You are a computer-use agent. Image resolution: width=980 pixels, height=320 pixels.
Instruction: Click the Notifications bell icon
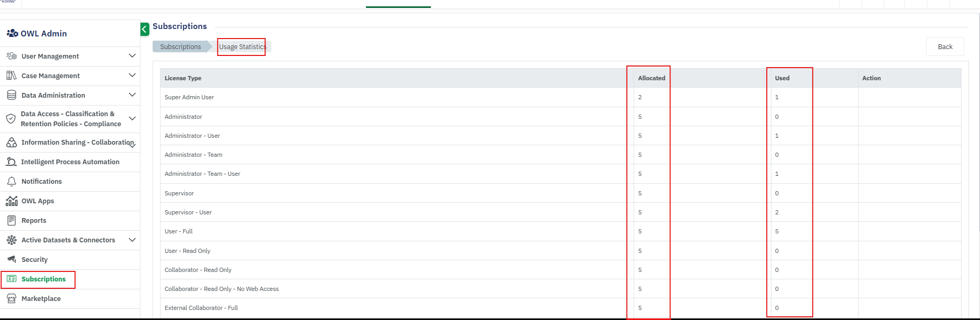(x=12, y=182)
